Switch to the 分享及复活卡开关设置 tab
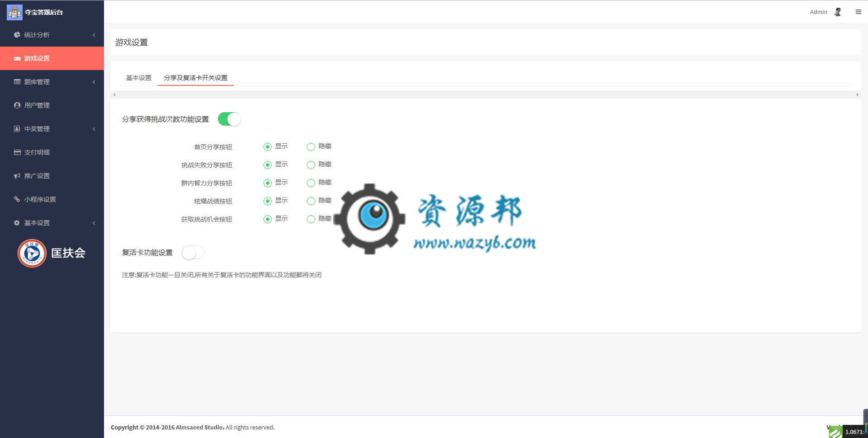This screenshot has height=438, width=868. tap(196, 78)
